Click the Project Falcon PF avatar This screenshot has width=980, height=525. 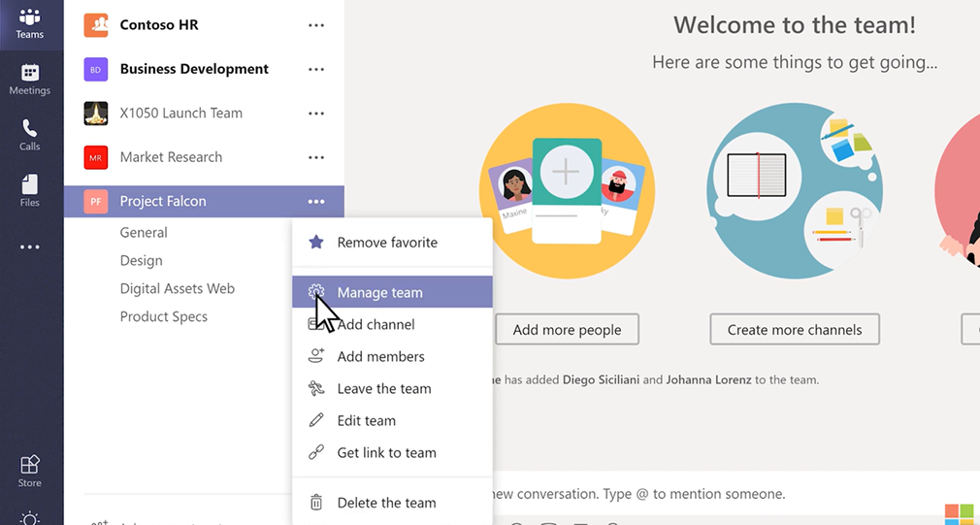[96, 201]
